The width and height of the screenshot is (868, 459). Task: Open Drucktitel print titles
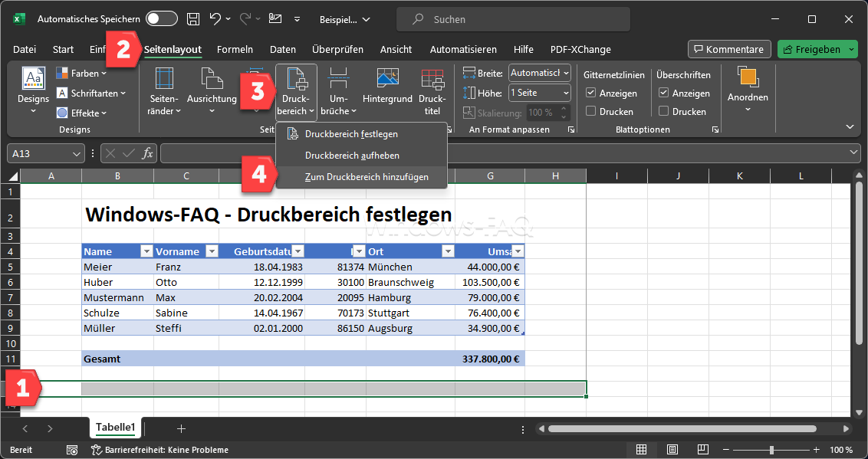point(432,80)
